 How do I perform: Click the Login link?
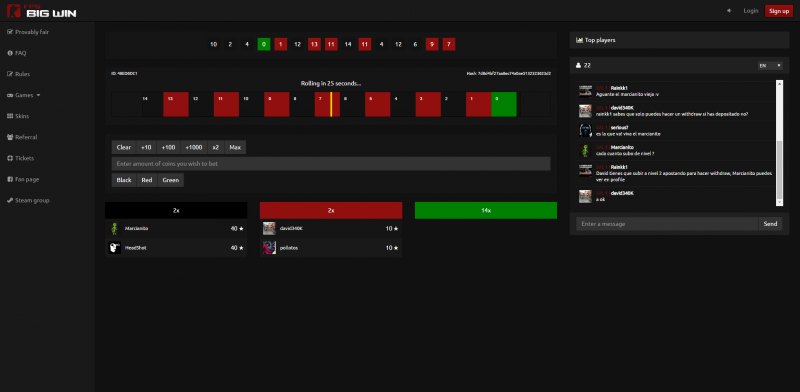[751, 11]
